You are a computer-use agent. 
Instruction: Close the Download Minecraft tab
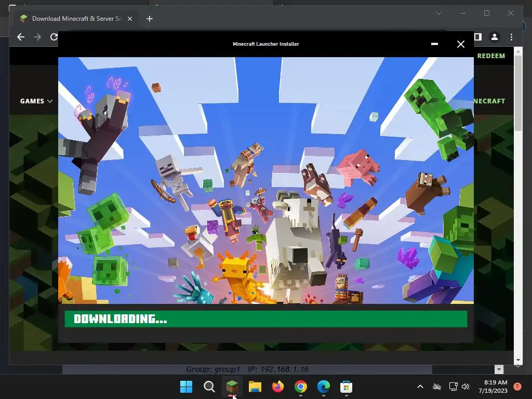click(129, 19)
